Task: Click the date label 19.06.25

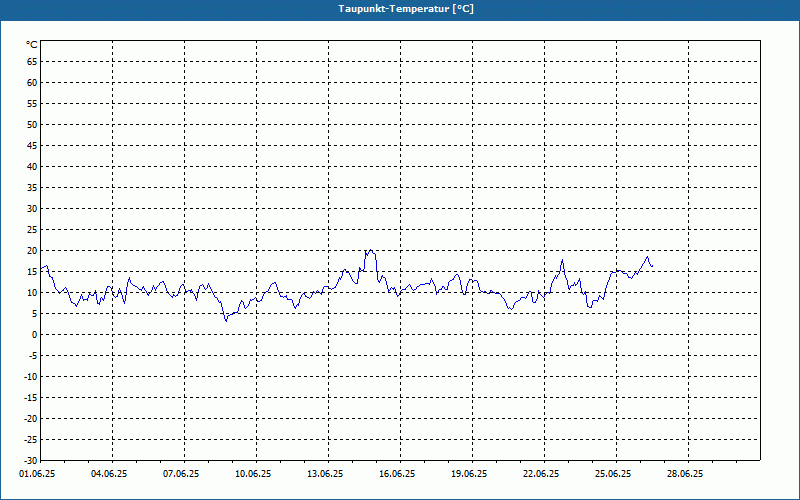Action: coord(469,474)
